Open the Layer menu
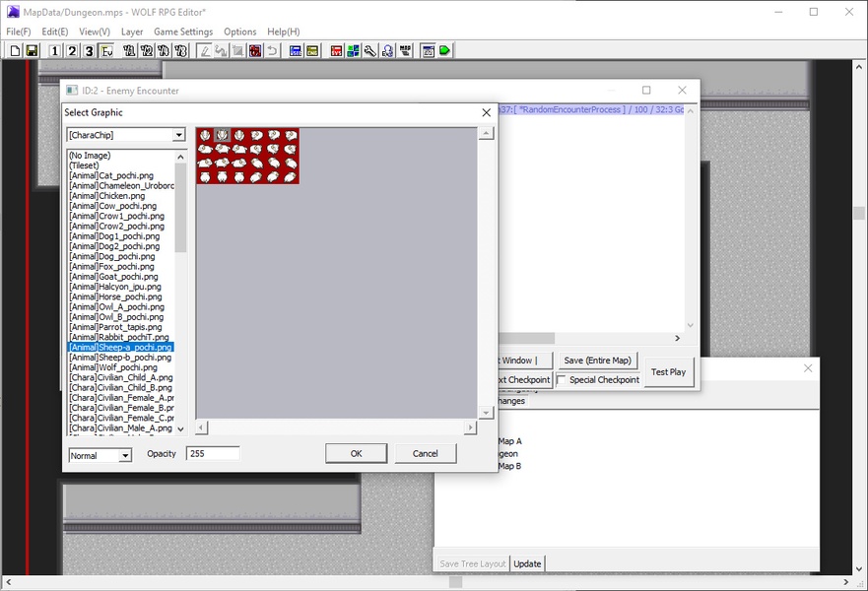Viewport: 868px width, 591px height. (x=132, y=32)
